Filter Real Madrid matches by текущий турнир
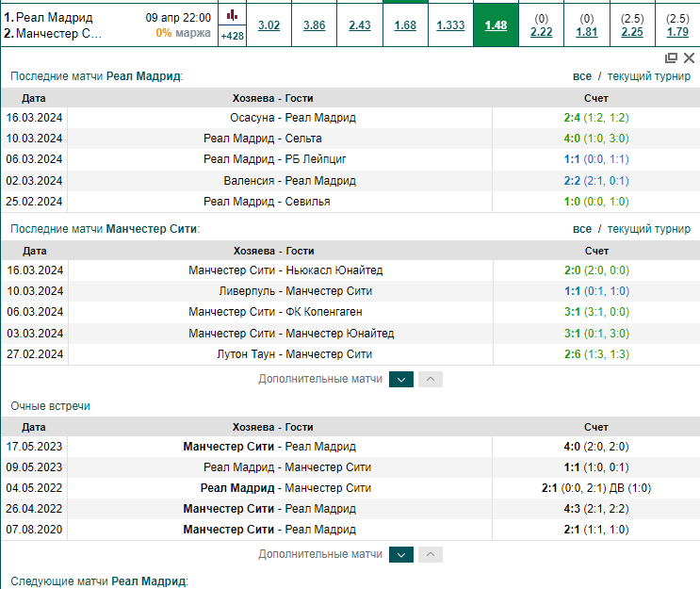 coord(649,76)
